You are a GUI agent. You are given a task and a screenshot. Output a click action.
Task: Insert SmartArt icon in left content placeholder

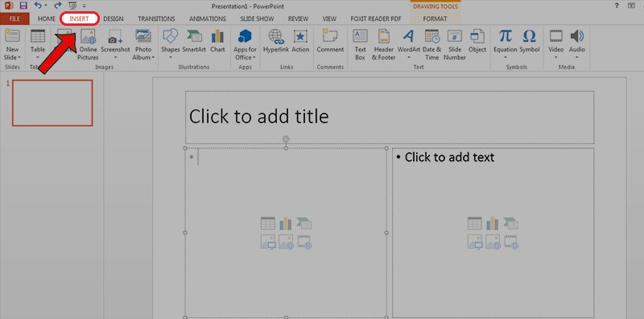(304, 223)
